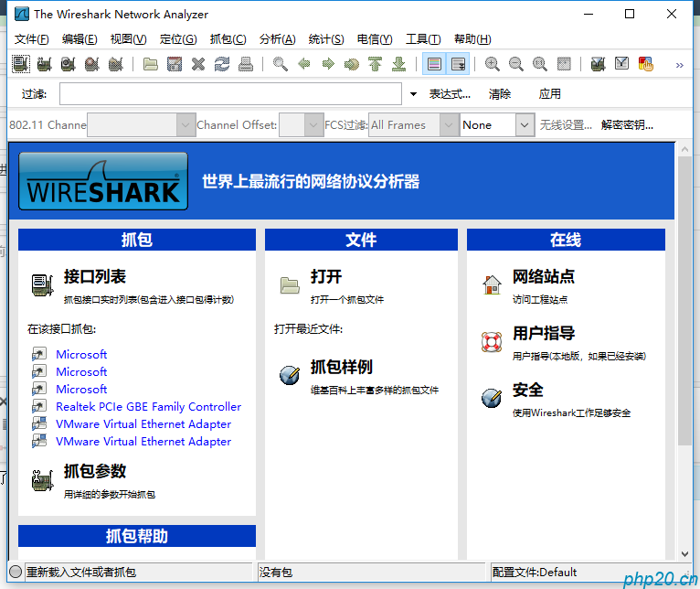Click the 无线设置... button
This screenshot has width=700, height=589.
tap(566, 125)
